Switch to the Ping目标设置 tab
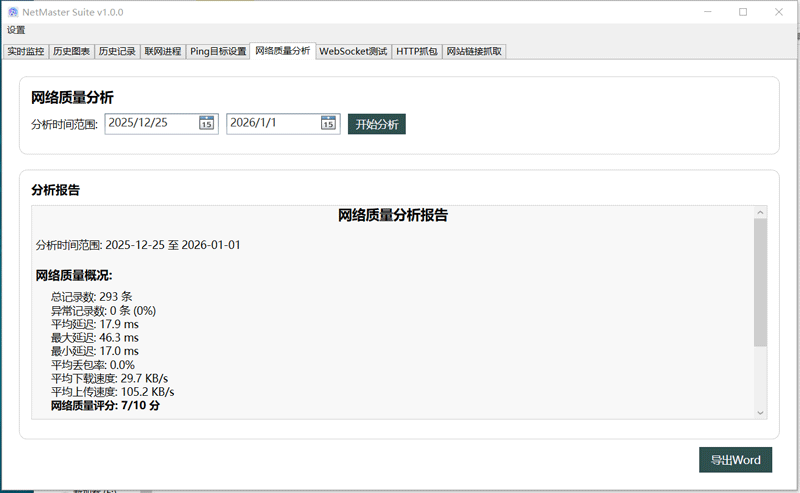Screen dimensions: 800x493 (218, 51)
